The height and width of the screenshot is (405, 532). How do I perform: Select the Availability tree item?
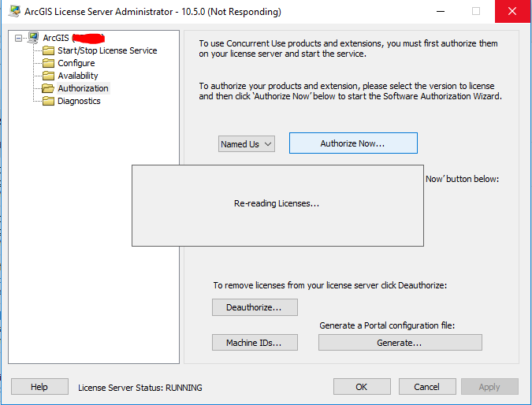point(78,76)
